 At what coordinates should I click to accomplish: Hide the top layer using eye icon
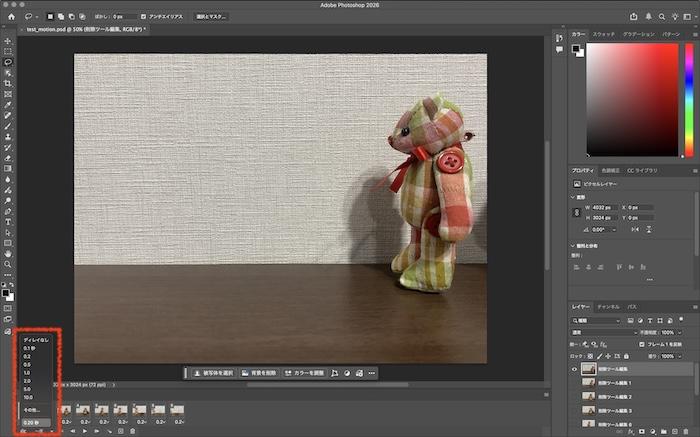coord(574,368)
